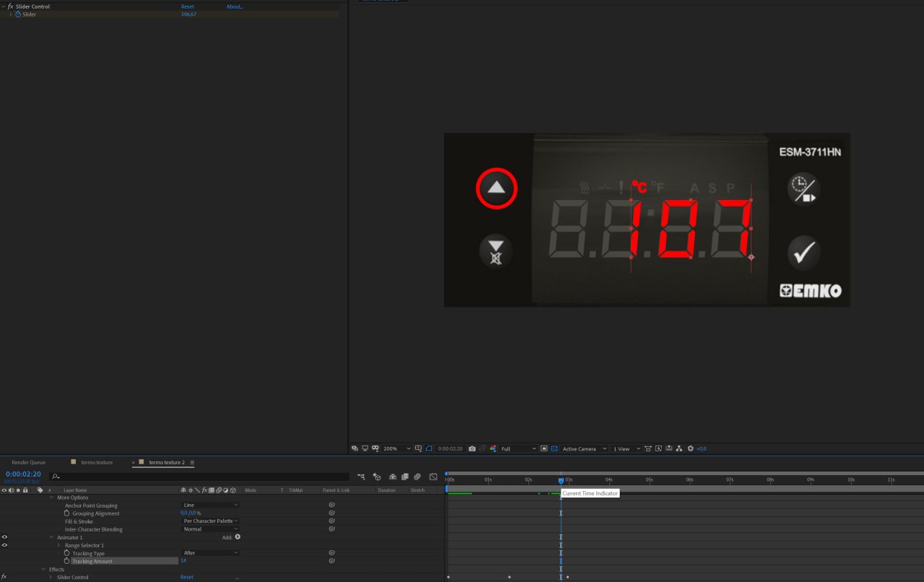
Task: Open the Anchor Point Grouping Line dropdown
Action: pos(210,505)
